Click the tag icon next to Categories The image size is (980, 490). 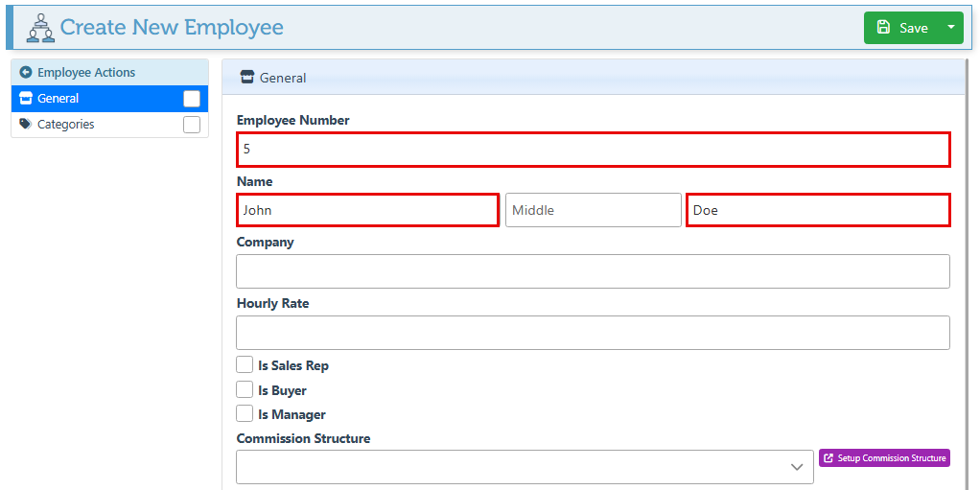(x=26, y=125)
